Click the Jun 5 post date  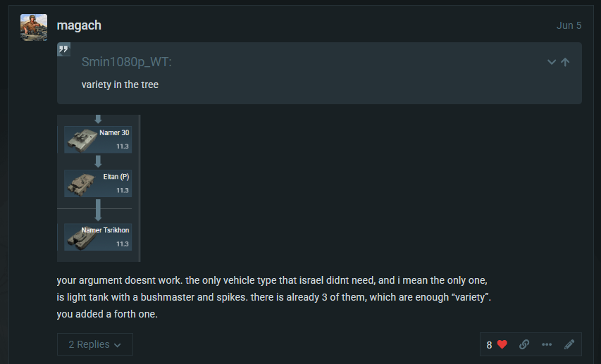[x=569, y=25]
